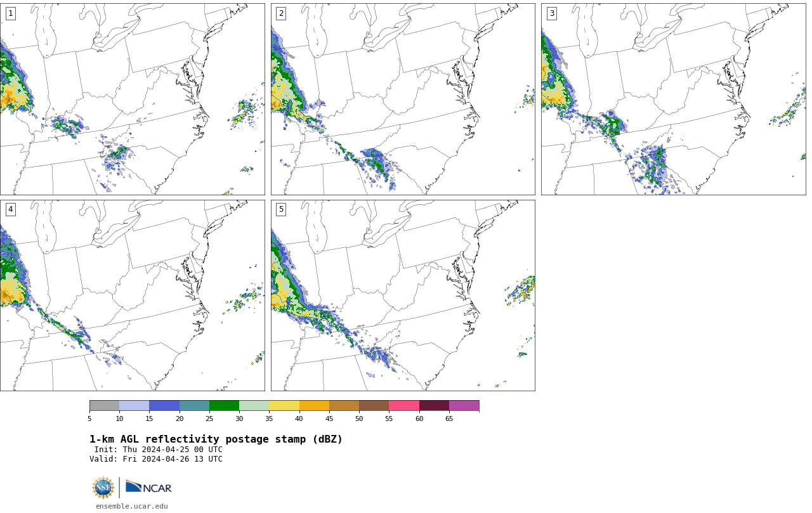812x513 pixels.
Task: Open ensemble member 1 reflectivity map
Action: [x=132, y=99]
